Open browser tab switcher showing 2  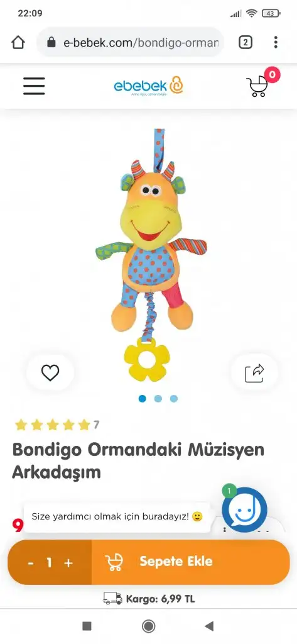tap(246, 42)
